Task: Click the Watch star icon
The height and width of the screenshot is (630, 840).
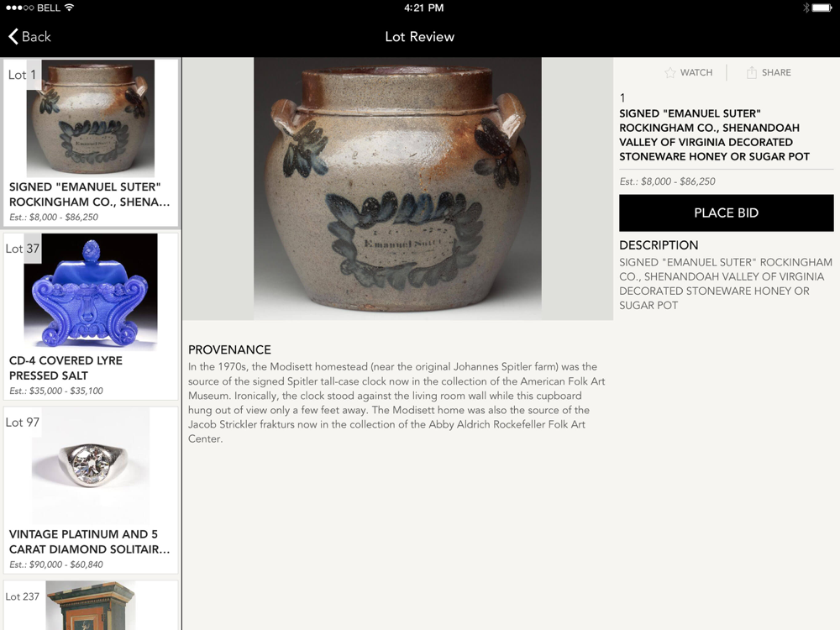Action: pyautogui.click(x=669, y=72)
